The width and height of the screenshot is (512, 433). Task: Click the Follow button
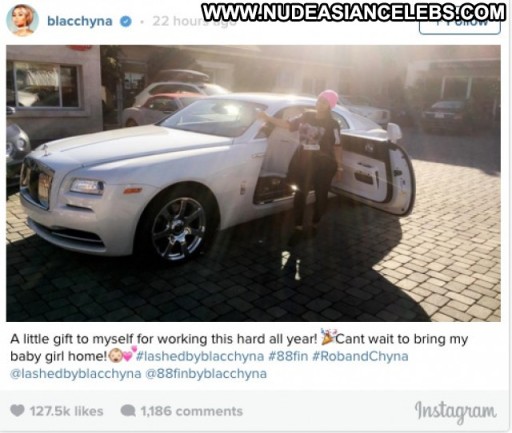[x=460, y=25]
